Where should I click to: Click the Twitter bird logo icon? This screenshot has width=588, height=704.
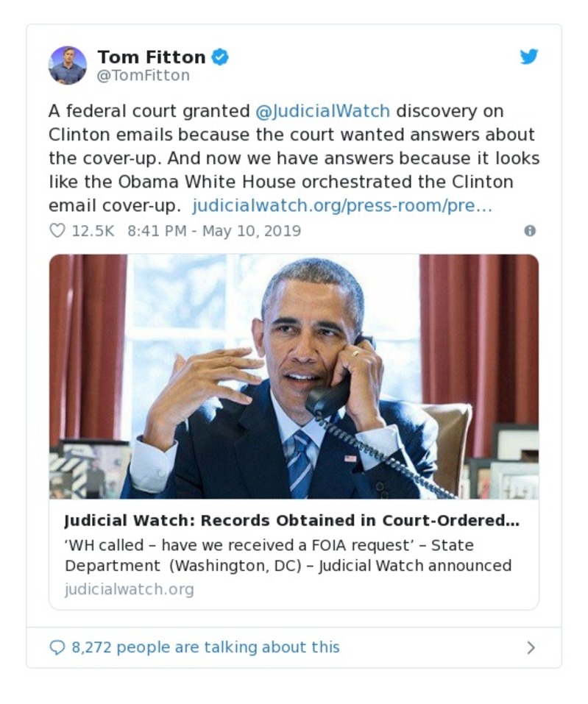[528, 57]
